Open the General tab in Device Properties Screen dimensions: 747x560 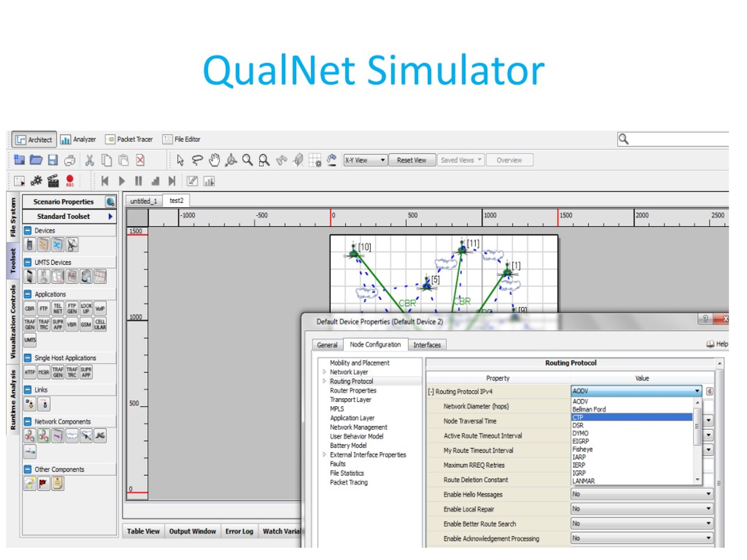coord(327,345)
